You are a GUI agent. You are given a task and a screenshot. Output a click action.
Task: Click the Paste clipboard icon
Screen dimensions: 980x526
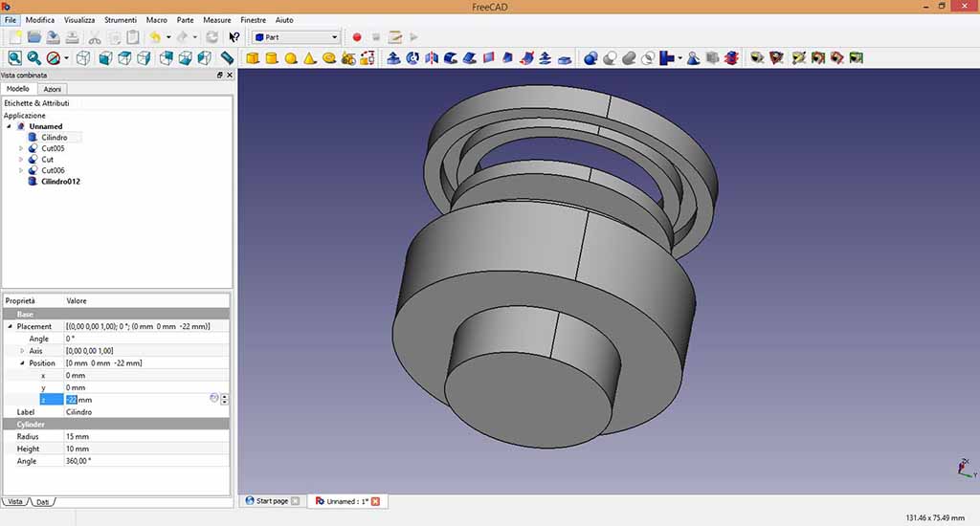[x=132, y=37]
